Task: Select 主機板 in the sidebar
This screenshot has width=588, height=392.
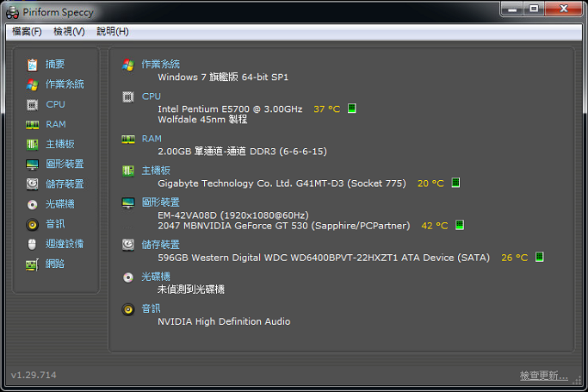Action: pos(60,144)
